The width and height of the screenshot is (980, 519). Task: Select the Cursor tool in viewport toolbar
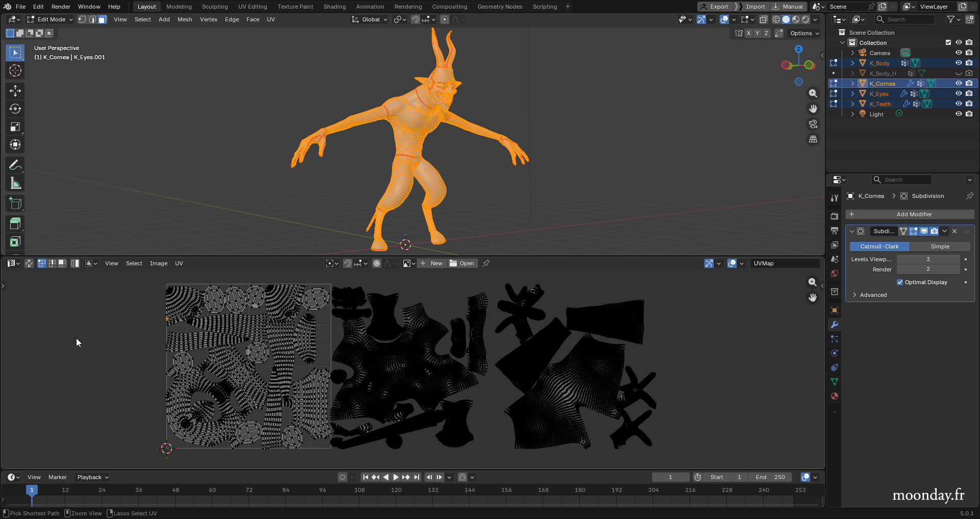[x=15, y=70]
